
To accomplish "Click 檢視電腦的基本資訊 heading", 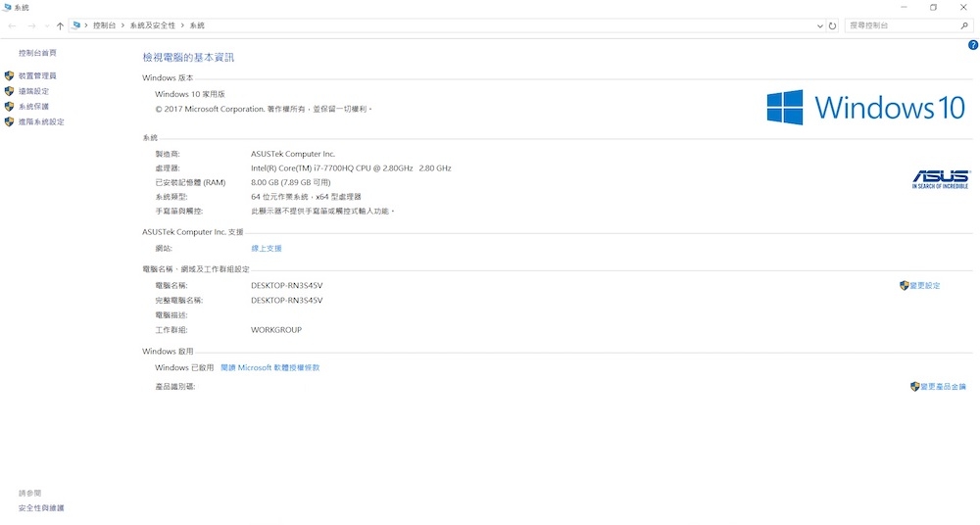I will (188, 58).
